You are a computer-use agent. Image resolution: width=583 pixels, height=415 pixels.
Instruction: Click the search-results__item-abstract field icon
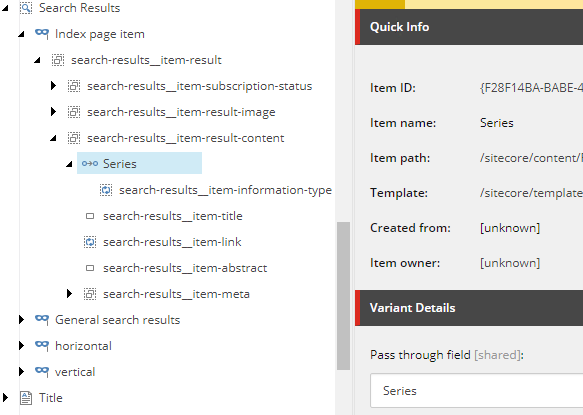[90, 268]
